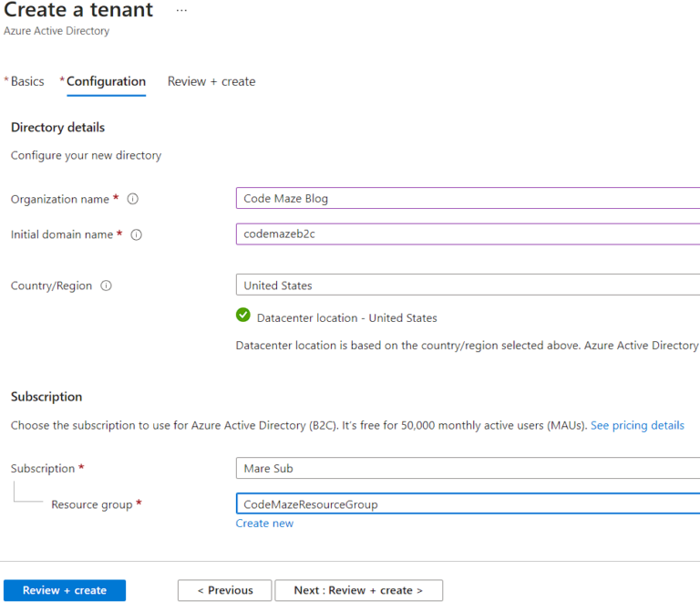
Task: Click the green datacenter location checkmark icon
Action: point(243,316)
